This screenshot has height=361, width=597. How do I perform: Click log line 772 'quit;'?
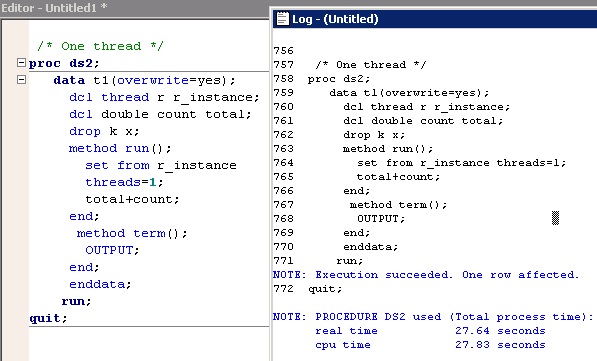point(325,289)
